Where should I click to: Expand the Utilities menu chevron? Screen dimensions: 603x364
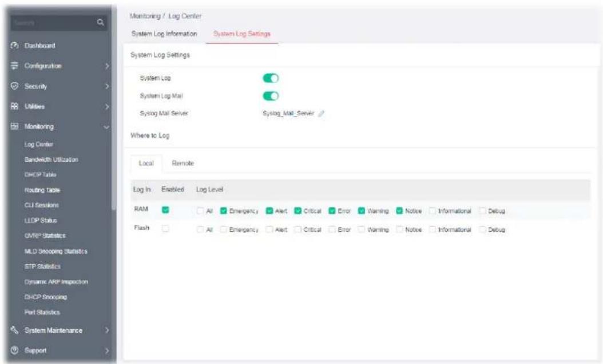(x=107, y=107)
